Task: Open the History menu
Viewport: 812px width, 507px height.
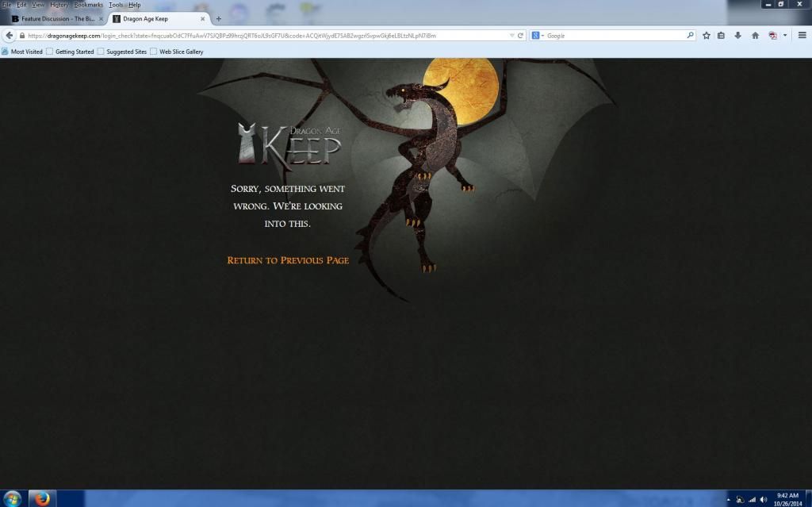Action: (59, 5)
